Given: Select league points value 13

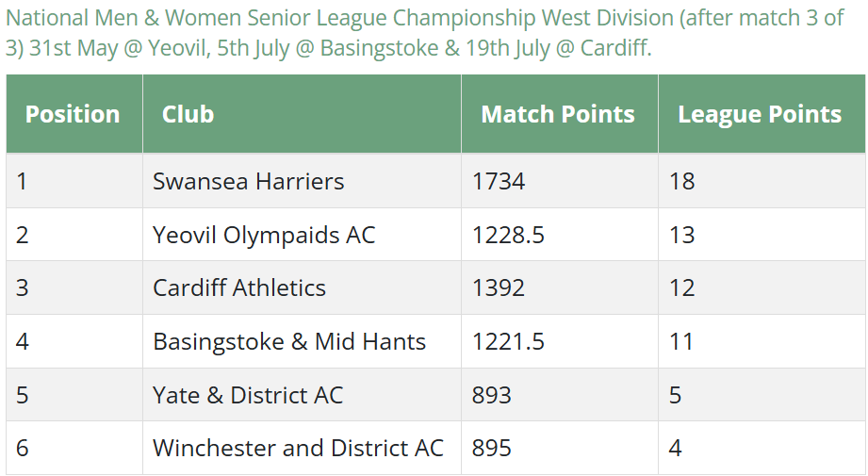Looking at the screenshot, I should coord(682,235).
